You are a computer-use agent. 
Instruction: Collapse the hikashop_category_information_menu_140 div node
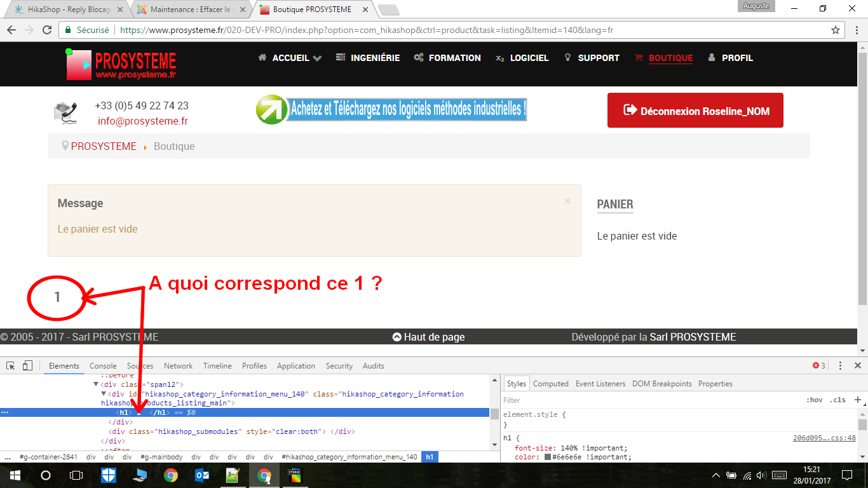(x=104, y=394)
